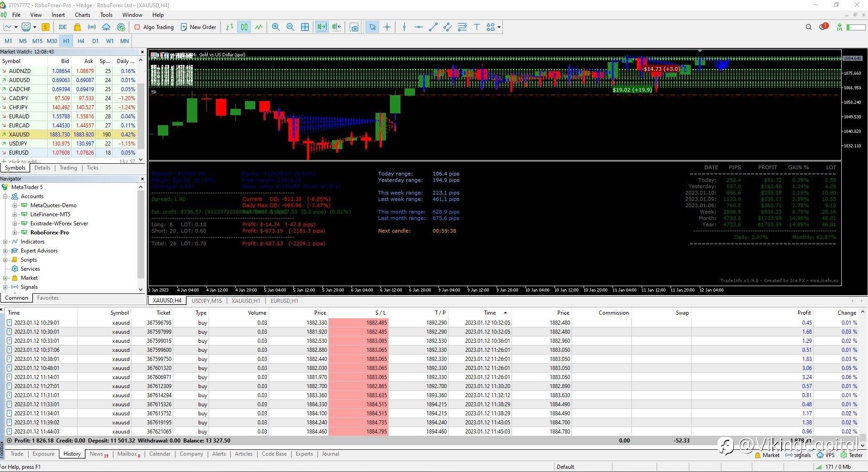Expand the MetaQuotes-Demo account node
The image size is (868, 472).
[15, 205]
